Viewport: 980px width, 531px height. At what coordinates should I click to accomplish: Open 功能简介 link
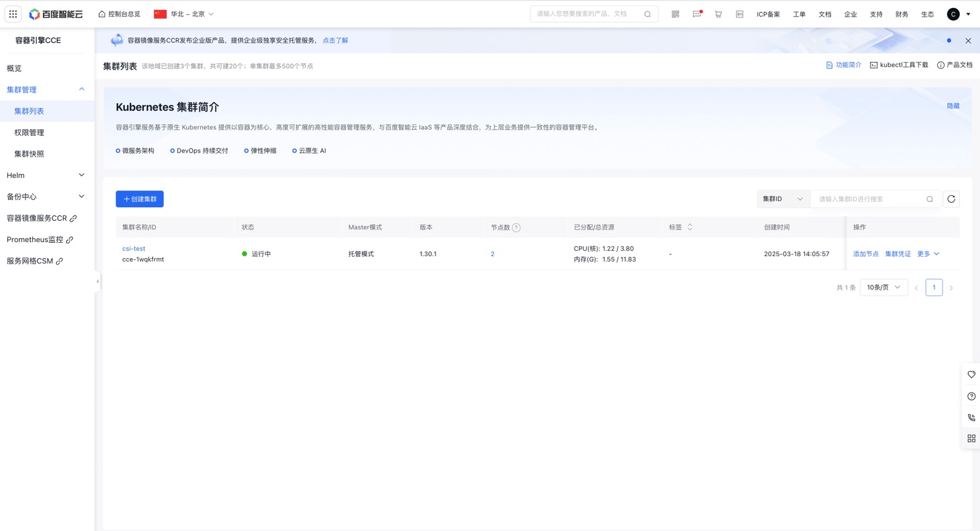coord(844,66)
